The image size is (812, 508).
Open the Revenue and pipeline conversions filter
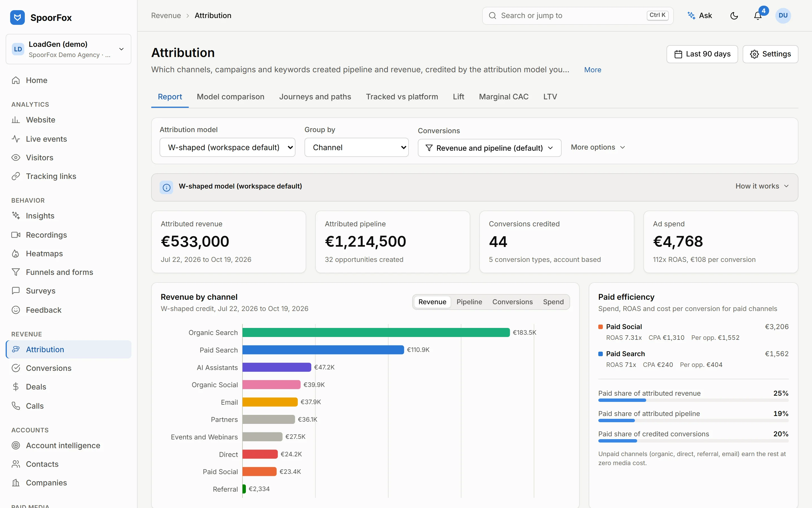pyautogui.click(x=489, y=148)
